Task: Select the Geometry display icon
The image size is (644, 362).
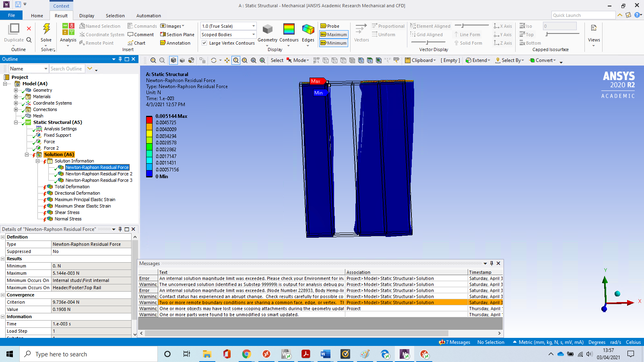Action: click(267, 30)
